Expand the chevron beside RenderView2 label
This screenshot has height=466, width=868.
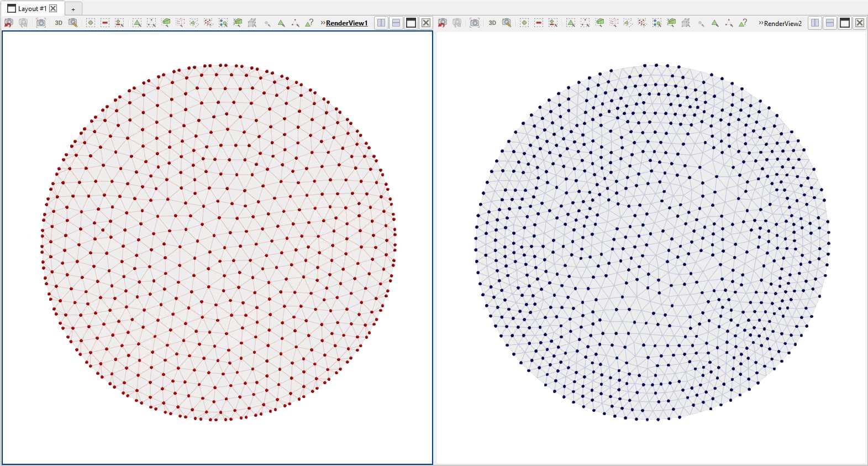761,23
